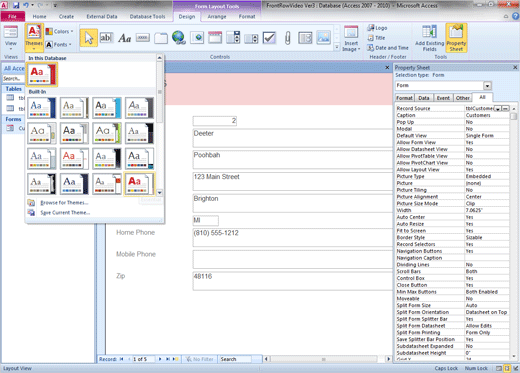
Task: Choose the List Box control
Action: (x=251, y=38)
